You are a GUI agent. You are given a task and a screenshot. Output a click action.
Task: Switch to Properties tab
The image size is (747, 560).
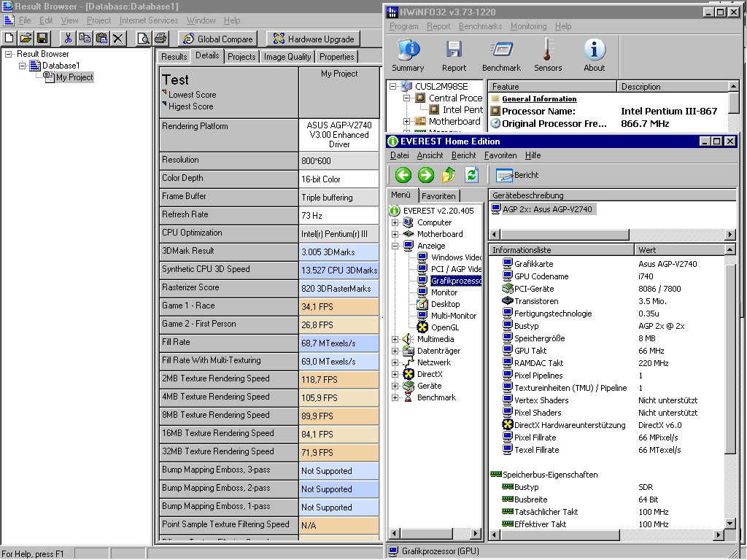(x=337, y=57)
